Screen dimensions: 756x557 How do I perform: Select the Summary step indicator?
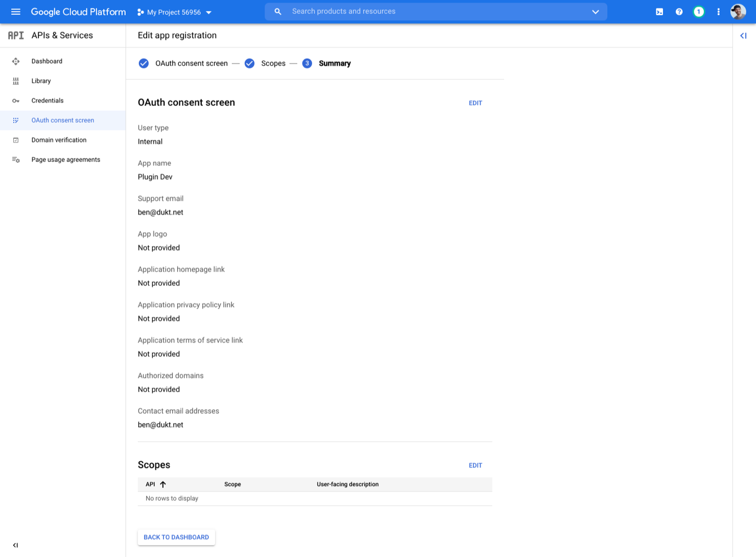point(307,63)
